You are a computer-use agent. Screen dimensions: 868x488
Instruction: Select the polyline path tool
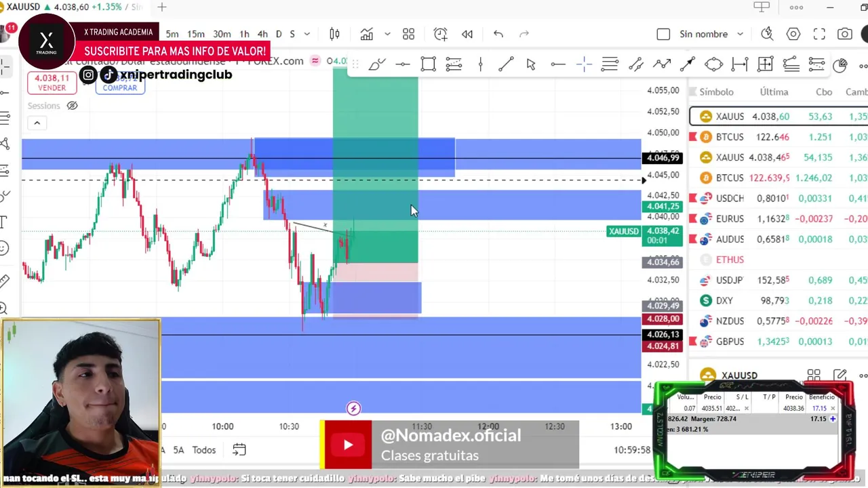pyautogui.click(x=661, y=64)
